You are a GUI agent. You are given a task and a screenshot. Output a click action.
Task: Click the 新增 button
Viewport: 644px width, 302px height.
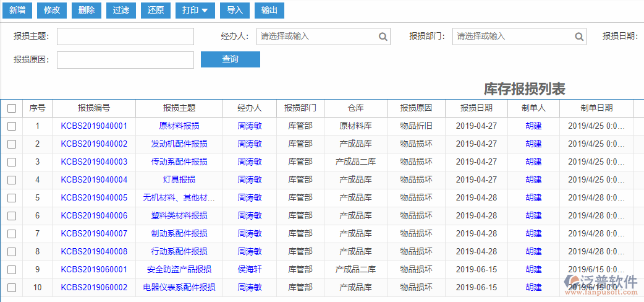point(17,11)
